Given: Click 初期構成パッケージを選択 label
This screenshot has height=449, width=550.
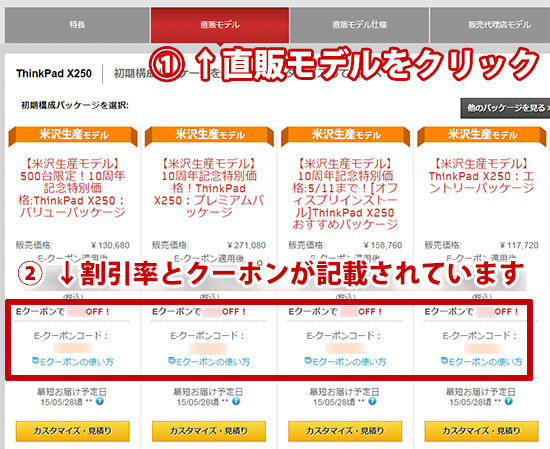Looking at the screenshot, I should 75,105.
